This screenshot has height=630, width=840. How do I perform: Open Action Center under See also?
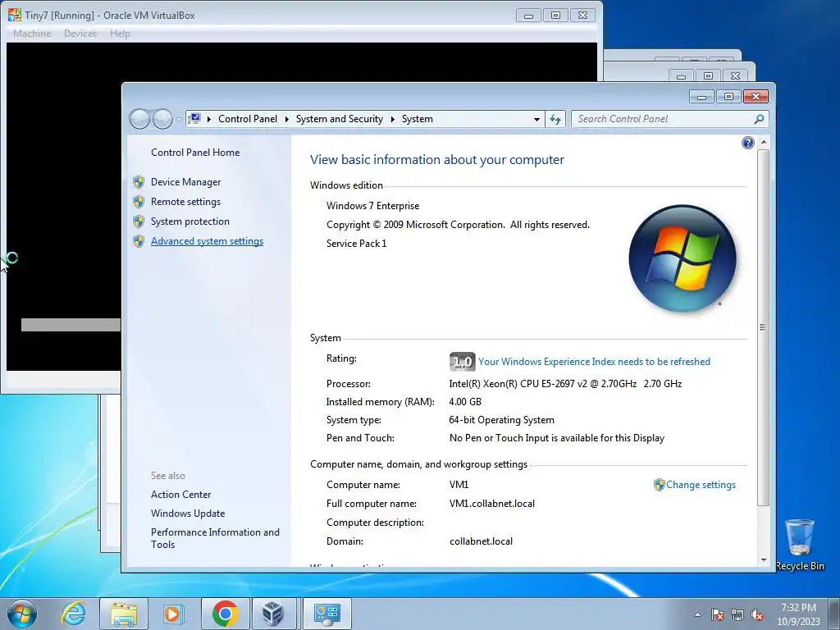tap(180, 495)
